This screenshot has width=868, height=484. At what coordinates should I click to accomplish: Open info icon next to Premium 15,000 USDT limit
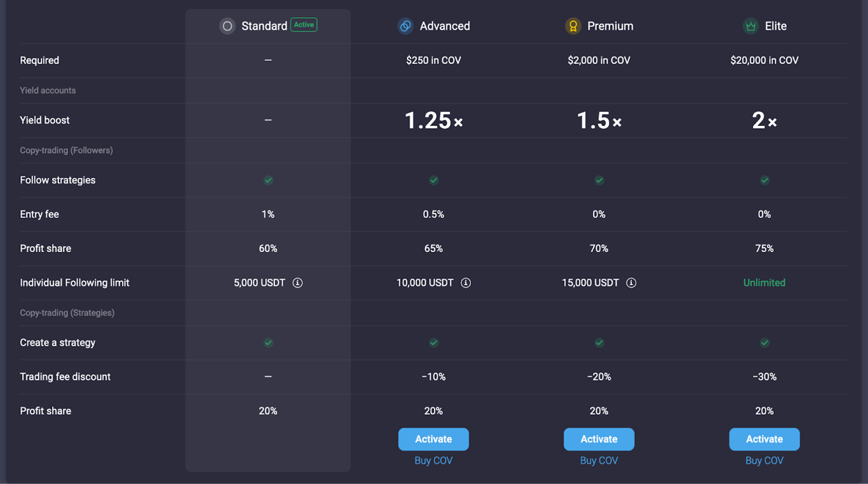[x=631, y=282]
